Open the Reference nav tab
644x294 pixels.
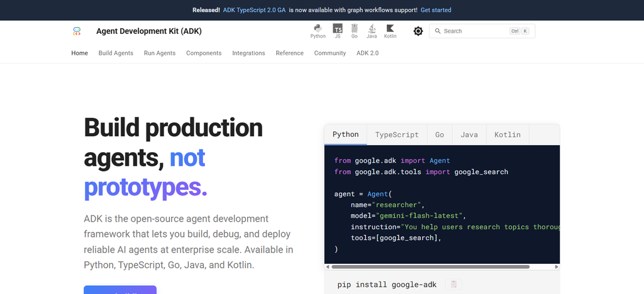tap(289, 53)
